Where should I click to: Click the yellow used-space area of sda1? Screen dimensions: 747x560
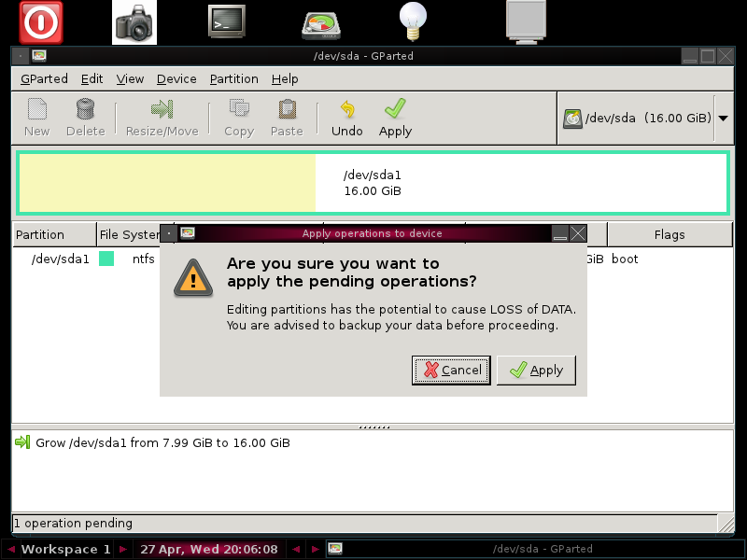(167, 183)
